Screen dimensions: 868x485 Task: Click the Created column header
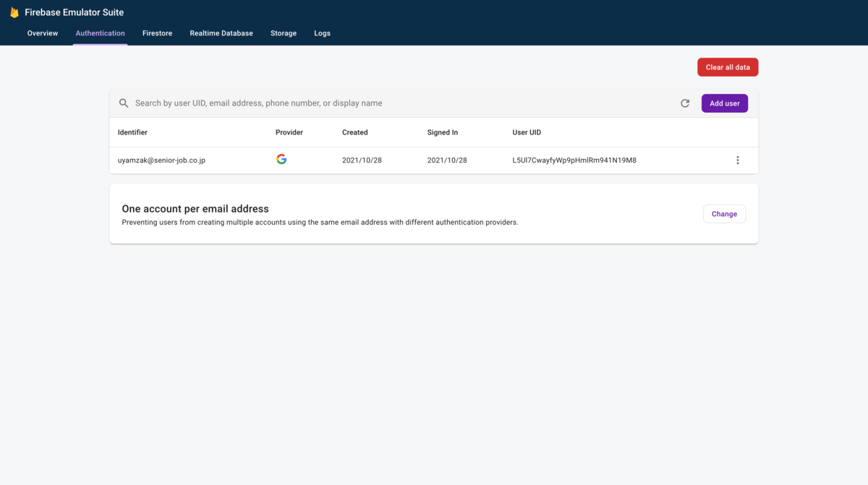[355, 132]
